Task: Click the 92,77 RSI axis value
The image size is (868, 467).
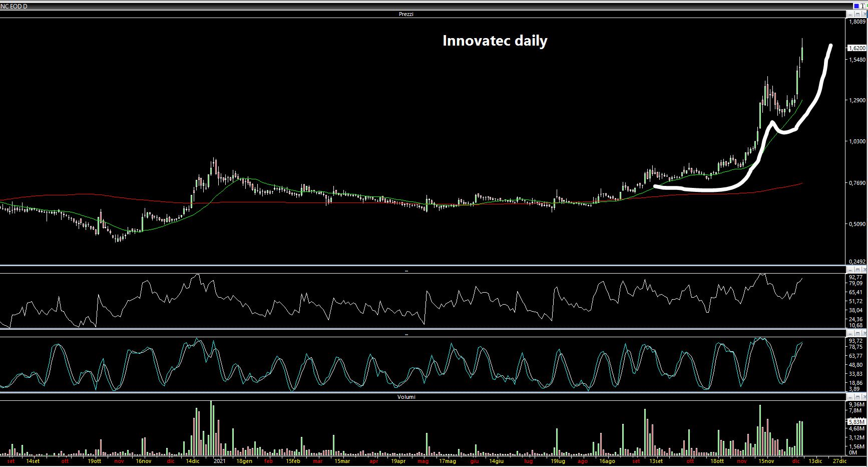Action: click(x=855, y=277)
